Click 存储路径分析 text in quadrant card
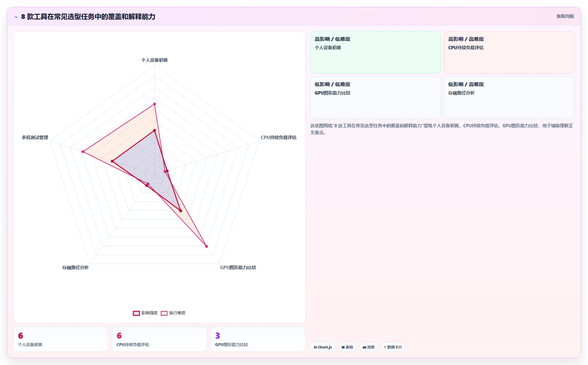Viewport: 588px width, 365px height. tap(461, 93)
